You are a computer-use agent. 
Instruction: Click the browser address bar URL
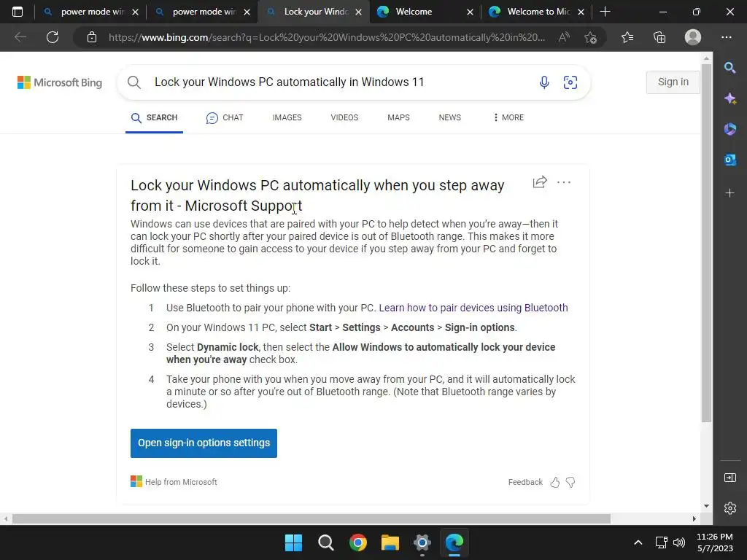coord(326,37)
